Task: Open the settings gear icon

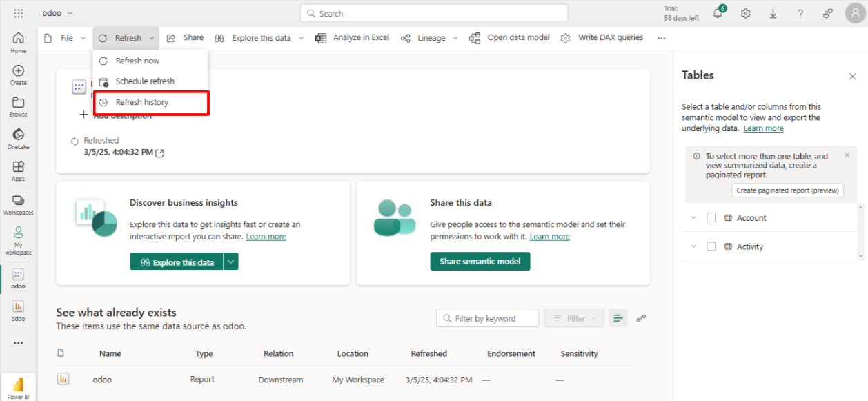Action: (x=745, y=14)
